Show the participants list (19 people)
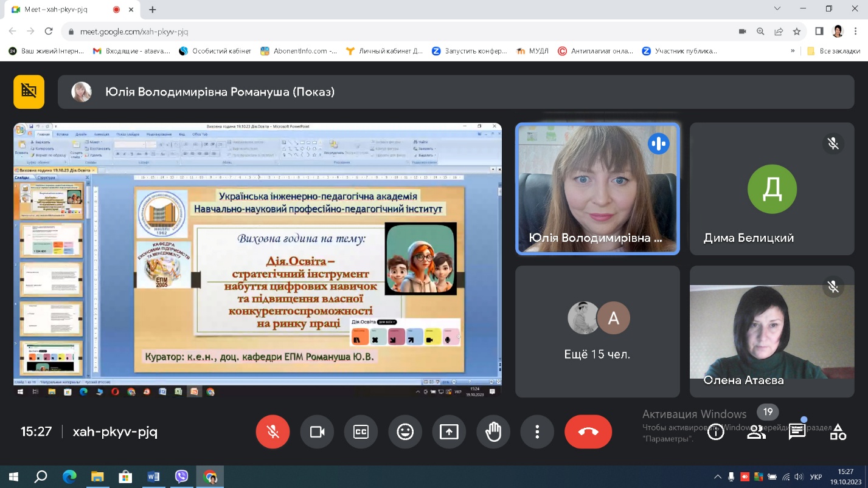868x488 pixels. tap(757, 432)
